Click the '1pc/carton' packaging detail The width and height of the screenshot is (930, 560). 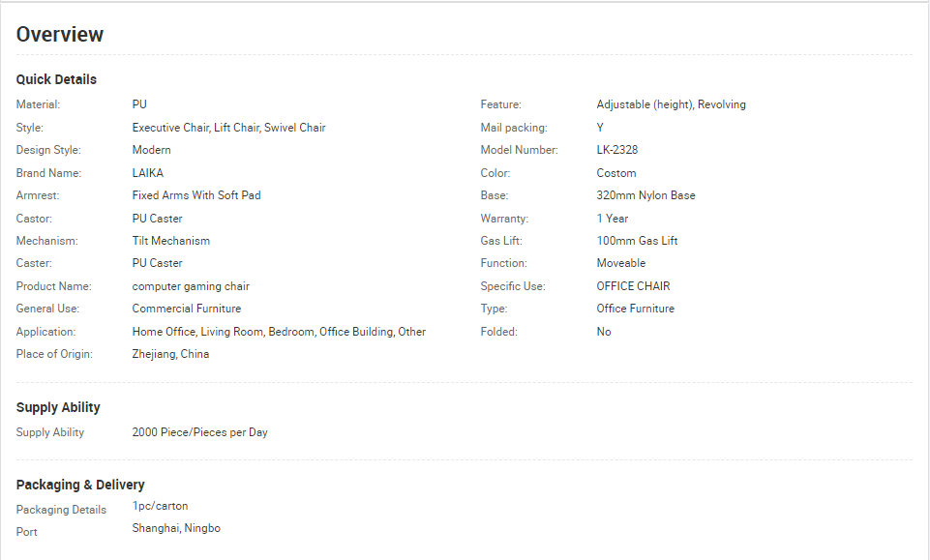pyautogui.click(x=160, y=506)
